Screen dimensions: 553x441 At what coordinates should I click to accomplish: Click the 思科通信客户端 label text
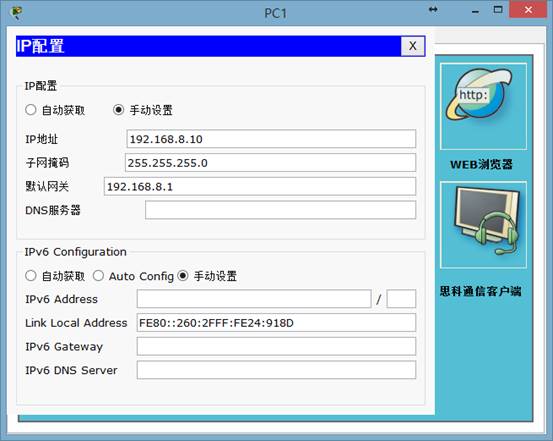coord(480,291)
